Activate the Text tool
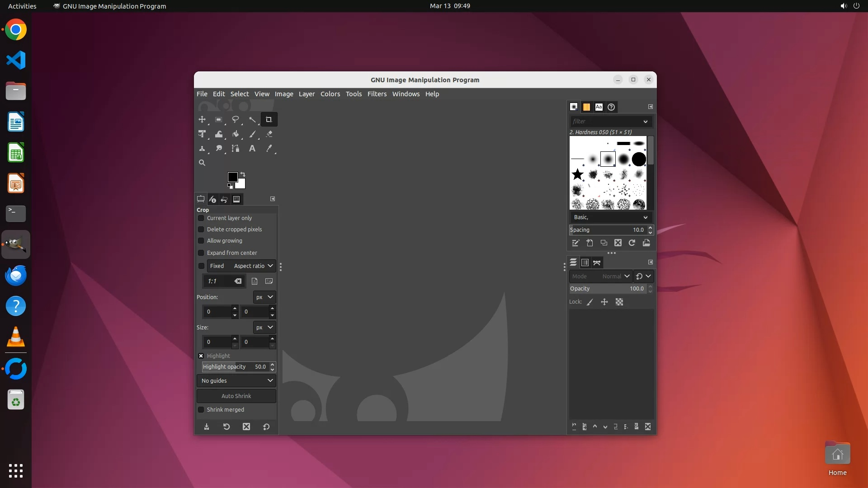Viewport: 868px width, 488px height. pyautogui.click(x=252, y=149)
